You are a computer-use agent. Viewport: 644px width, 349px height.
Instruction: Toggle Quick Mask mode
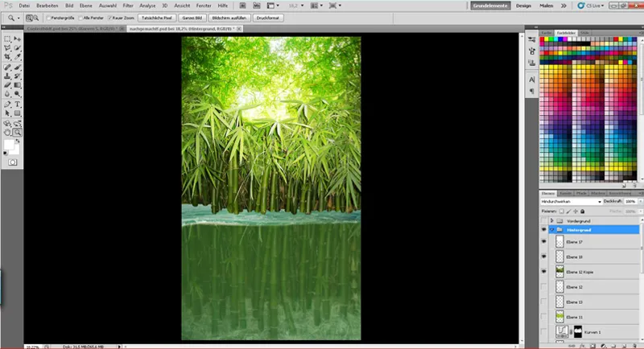(13, 162)
